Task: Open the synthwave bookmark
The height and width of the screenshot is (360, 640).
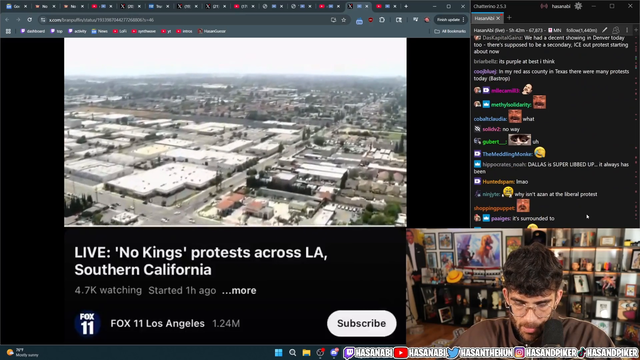Action: point(144,31)
